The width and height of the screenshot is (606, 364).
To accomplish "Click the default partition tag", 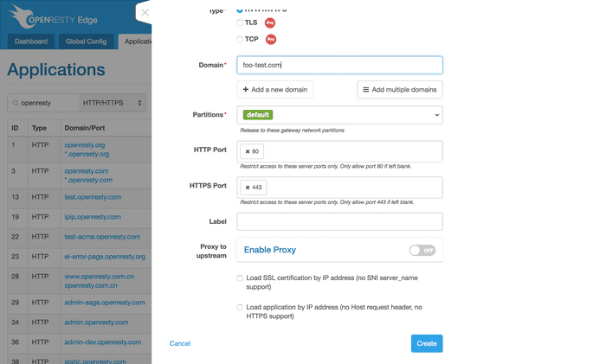I will click(x=258, y=115).
